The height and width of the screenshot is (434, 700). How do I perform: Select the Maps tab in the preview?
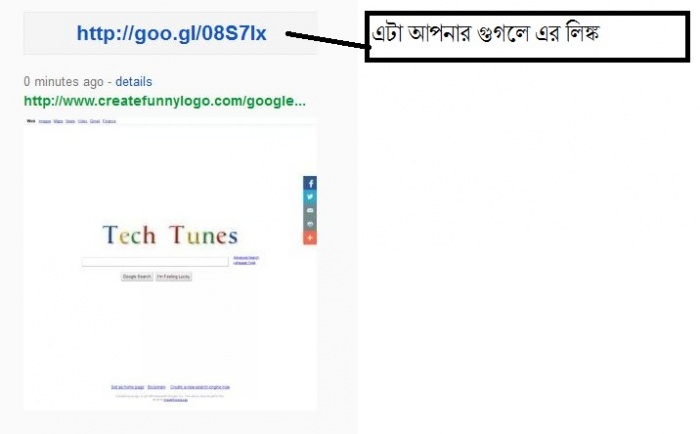pyautogui.click(x=58, y=121)
